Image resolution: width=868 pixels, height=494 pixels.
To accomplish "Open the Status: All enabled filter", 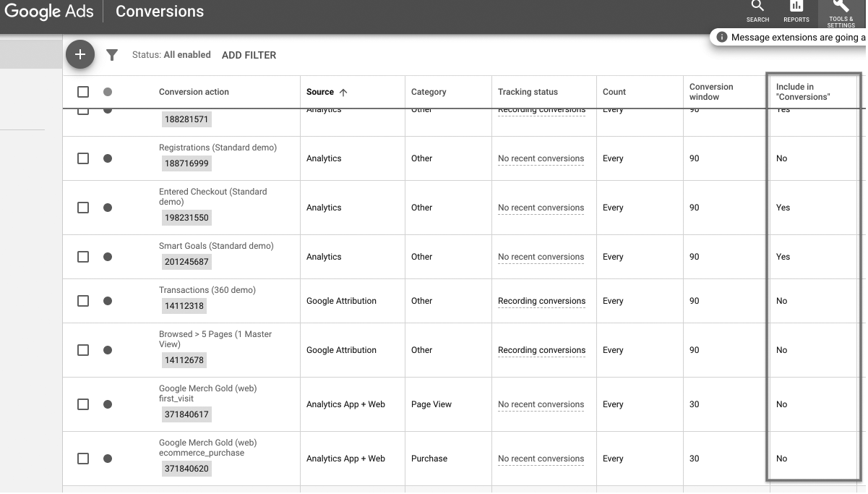I will [171, 55].
